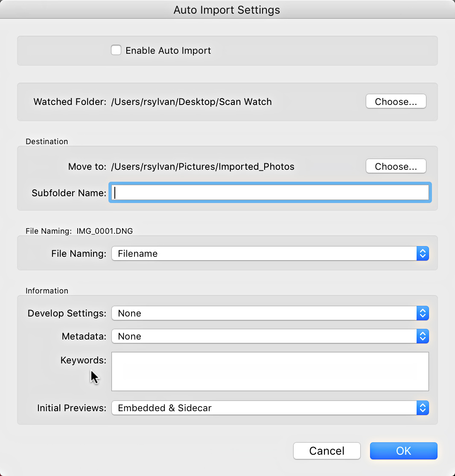Click the blue arrows on File Naming dropdown
The image size is (455, 476).
(422, 253)
